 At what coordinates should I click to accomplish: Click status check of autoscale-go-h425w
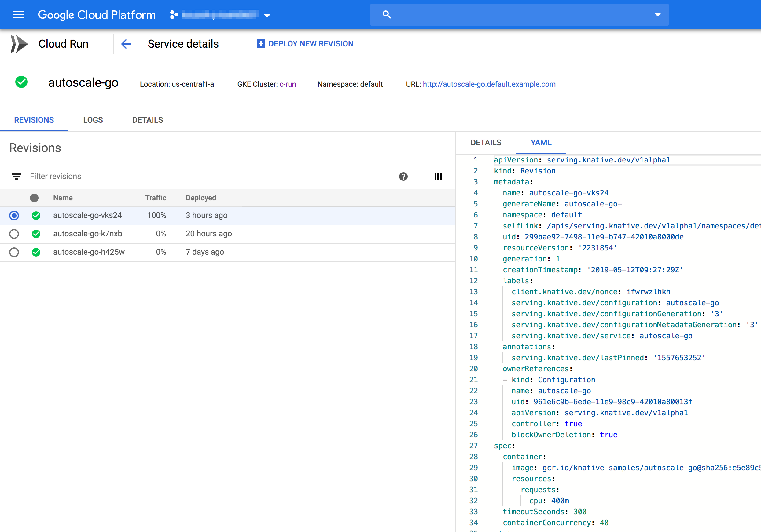point(36,252)
